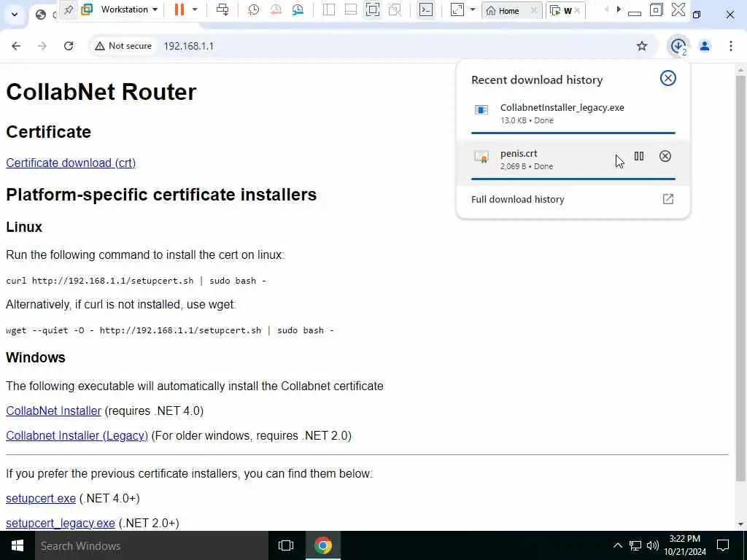The width and height of the screenshot is (747, 560).
Task: Open the Chrome profile menu
Action: (x=705, y=46)
